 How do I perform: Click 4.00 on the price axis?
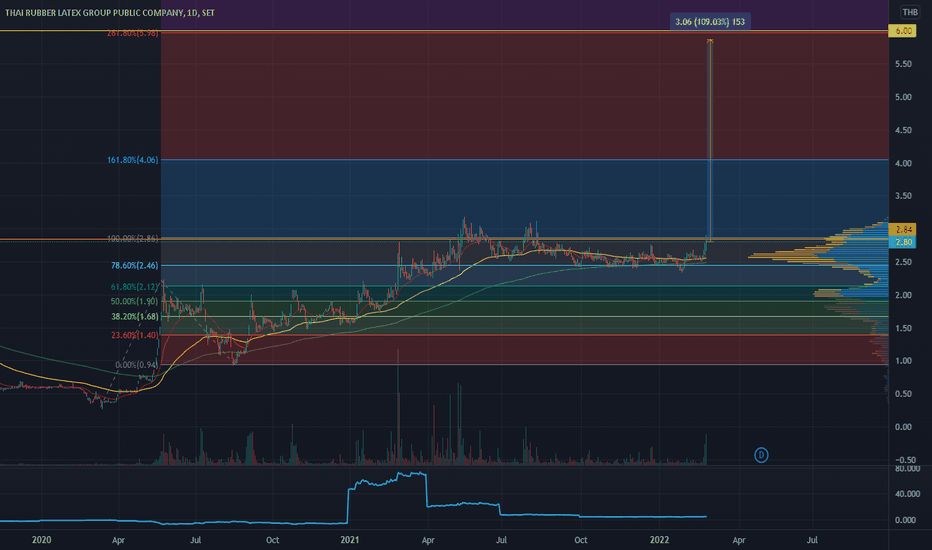903,163
